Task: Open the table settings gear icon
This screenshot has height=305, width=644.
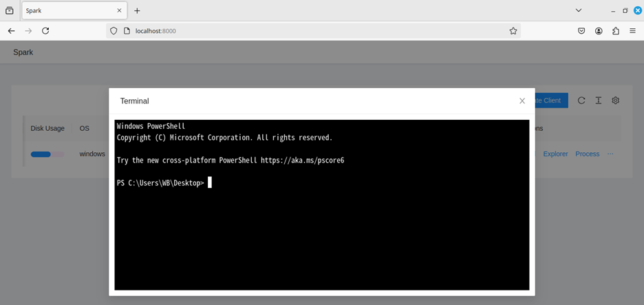Action: 616,101
